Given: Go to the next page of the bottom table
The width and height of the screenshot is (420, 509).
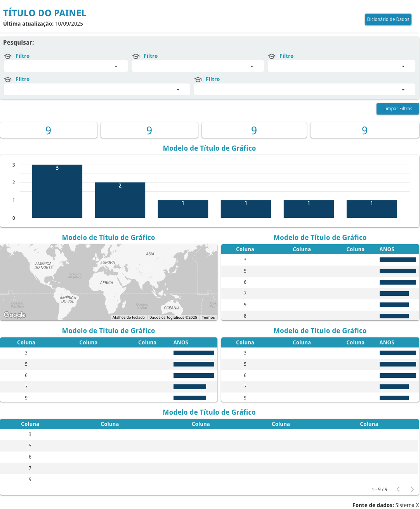Looking at the screenshot, I should point(412,489).
